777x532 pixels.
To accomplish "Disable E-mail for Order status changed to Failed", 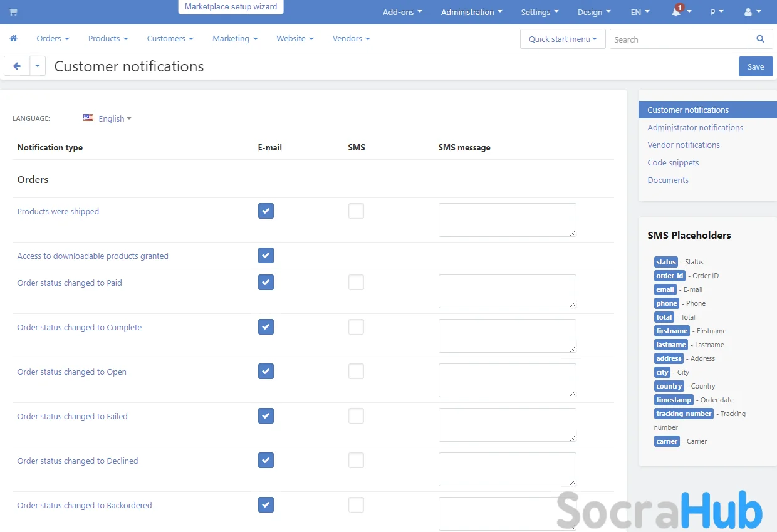I will [266, 416].
